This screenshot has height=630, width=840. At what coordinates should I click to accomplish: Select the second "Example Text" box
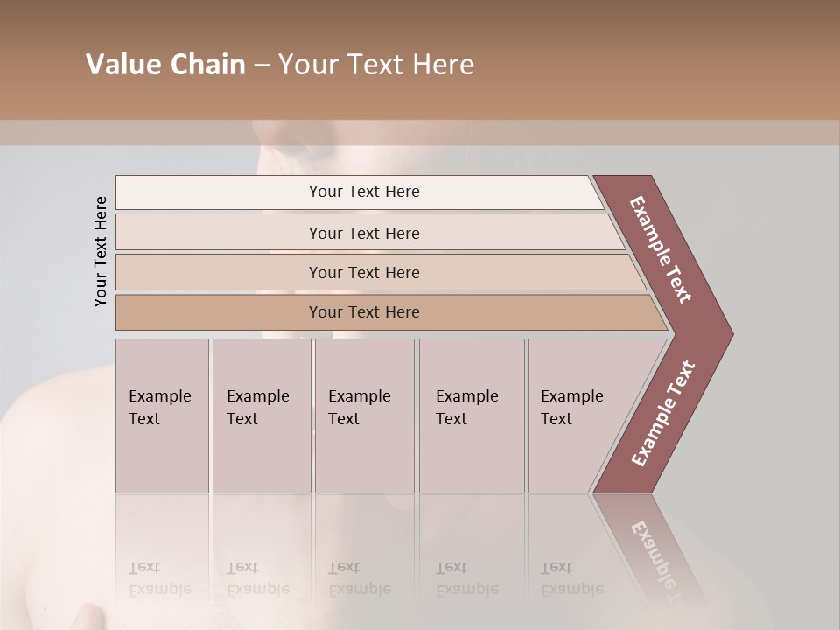click(x=261, y=416)
